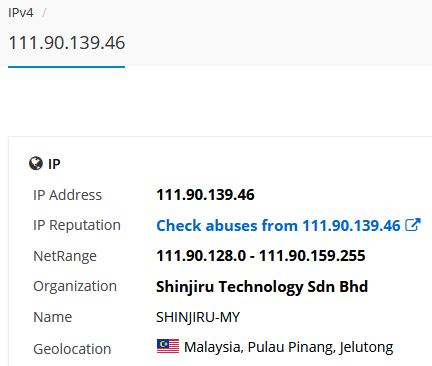Select the 111.90.139.46 page title tab

pyautogui.click(x=67, y=43)
